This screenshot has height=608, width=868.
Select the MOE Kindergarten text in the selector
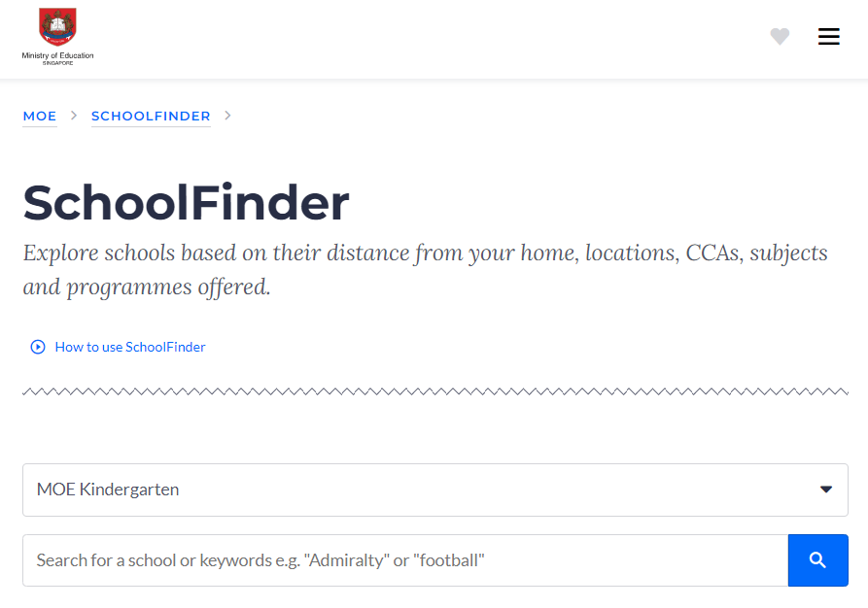pos(108,490)
